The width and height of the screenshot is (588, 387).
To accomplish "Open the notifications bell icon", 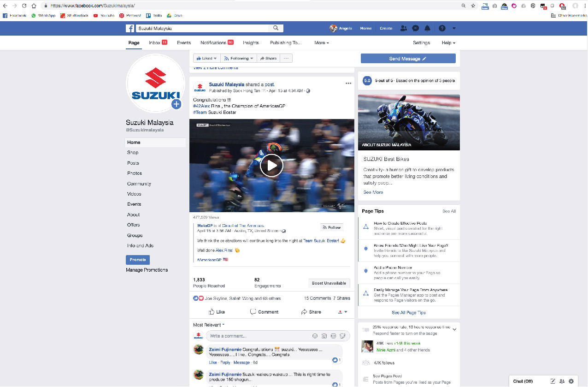I will (x=427, y=28).
